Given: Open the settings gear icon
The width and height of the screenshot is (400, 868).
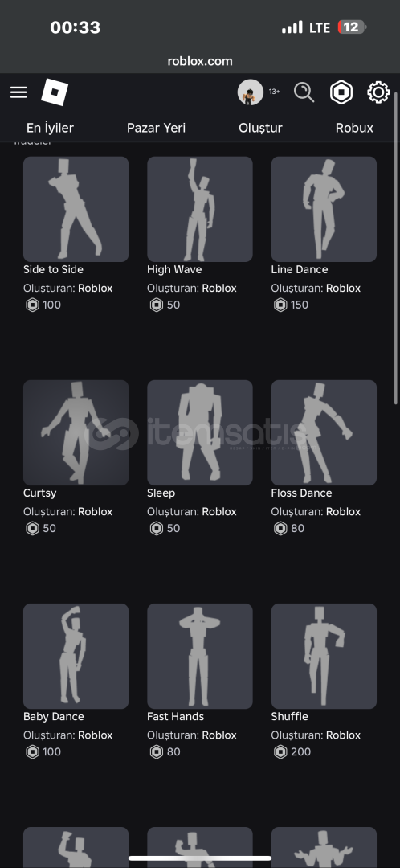Looking at the screenshot, I should coord(378,92).
